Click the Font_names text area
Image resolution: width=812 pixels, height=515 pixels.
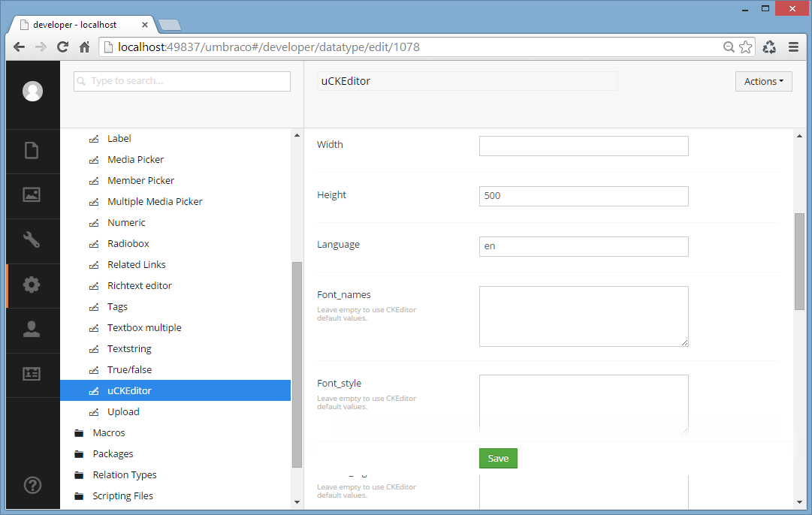[584, 316]
